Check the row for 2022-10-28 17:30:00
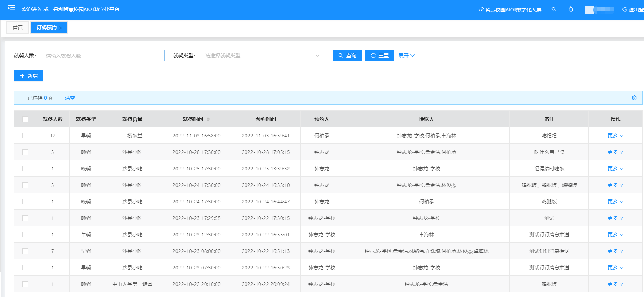This screenshot has width=644, height=297. pos(25,152)
